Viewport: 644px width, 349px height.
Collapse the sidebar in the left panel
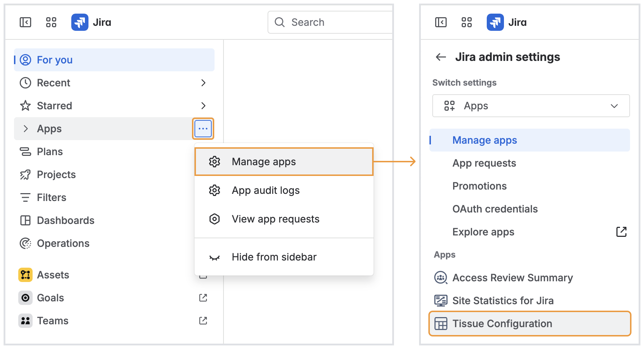click(25, 22)
